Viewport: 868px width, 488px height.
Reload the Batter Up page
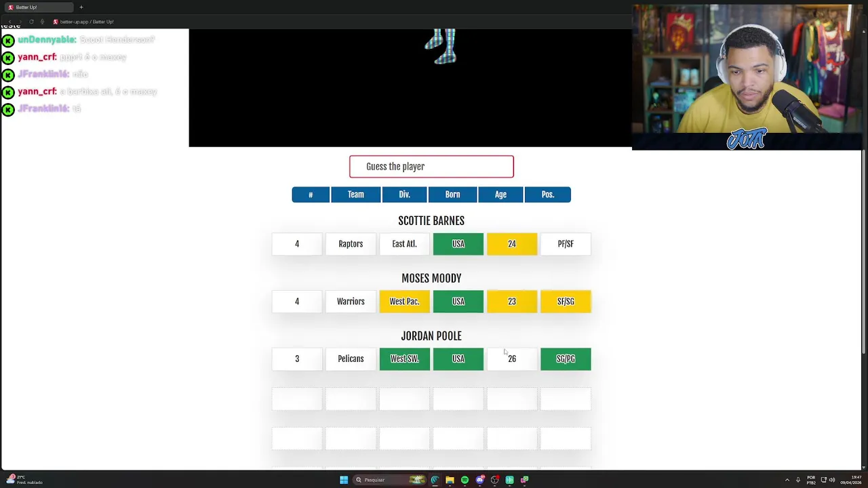31,22
